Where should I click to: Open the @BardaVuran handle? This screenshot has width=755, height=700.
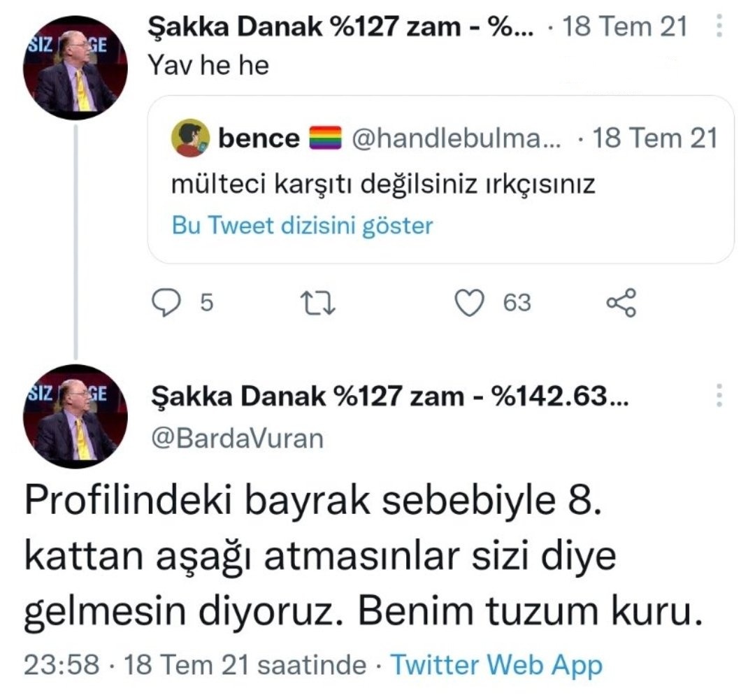238,438
